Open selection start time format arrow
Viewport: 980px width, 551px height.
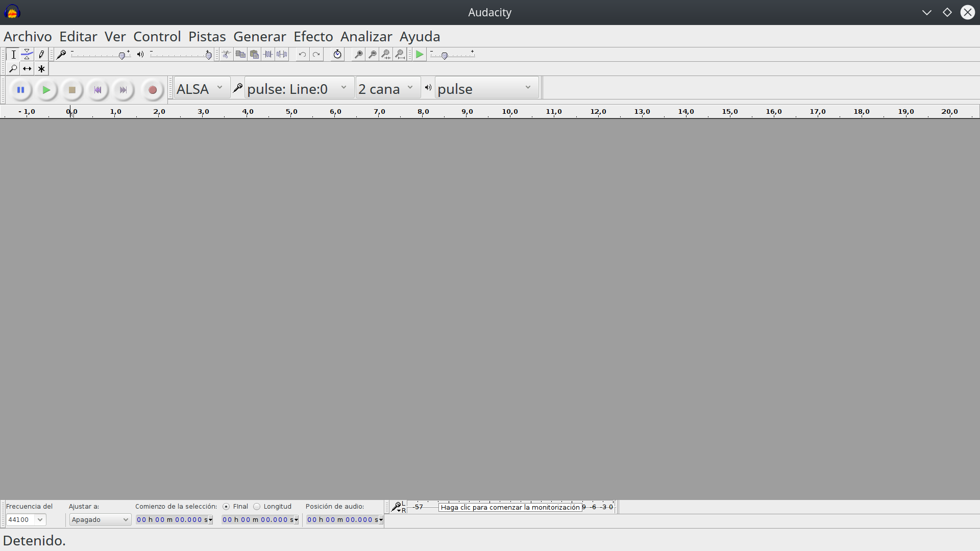coord(210,520)
